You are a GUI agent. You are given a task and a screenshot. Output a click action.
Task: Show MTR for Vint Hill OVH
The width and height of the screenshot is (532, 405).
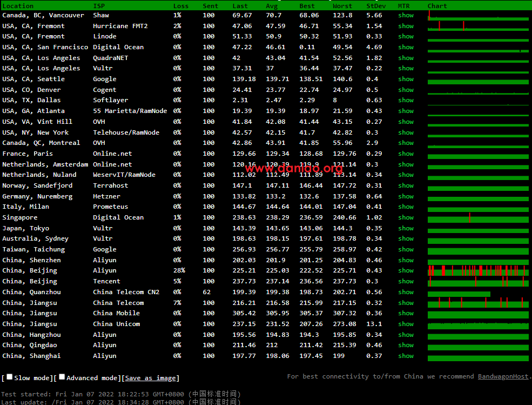[x=406, y=122]
